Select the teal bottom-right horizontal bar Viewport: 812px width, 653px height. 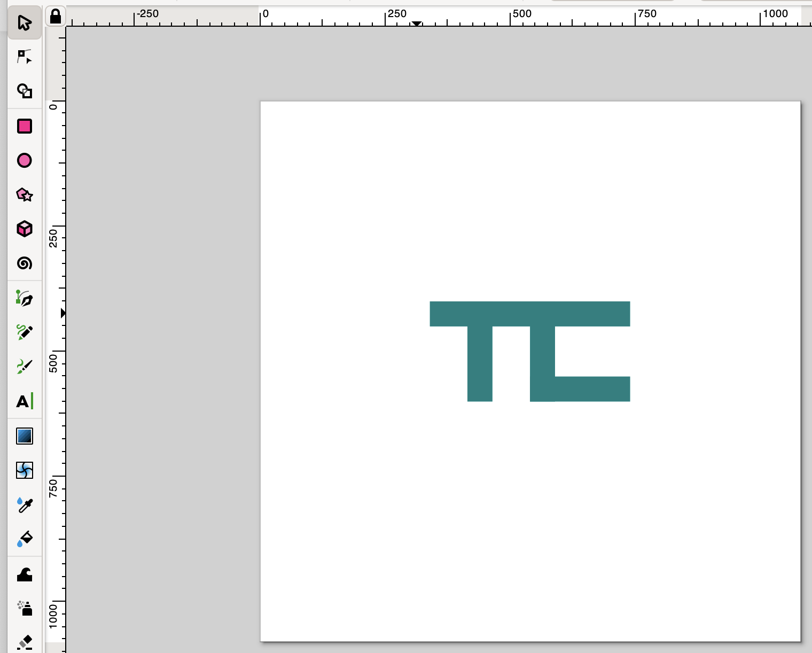pyautogui.click(x=592, y=389)
